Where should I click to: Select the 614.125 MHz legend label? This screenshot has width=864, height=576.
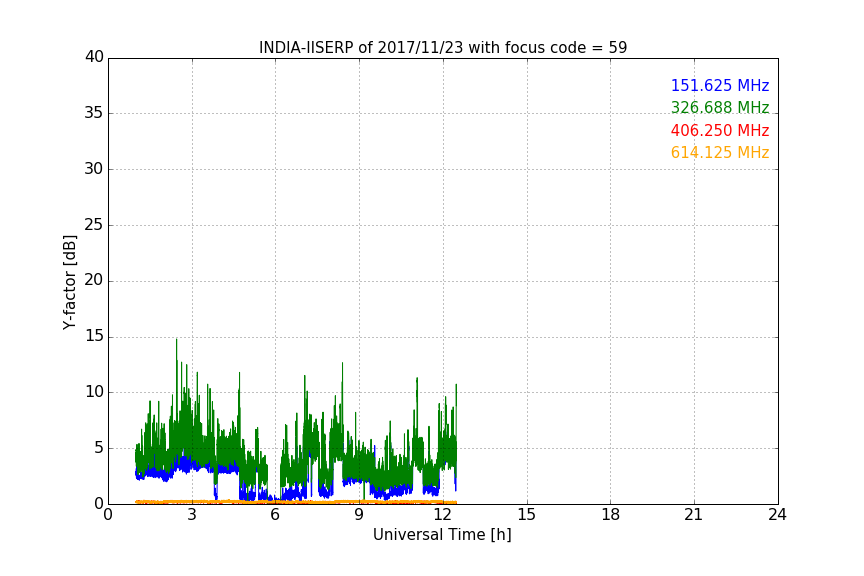pyautogui.click(x=720, y=152)
